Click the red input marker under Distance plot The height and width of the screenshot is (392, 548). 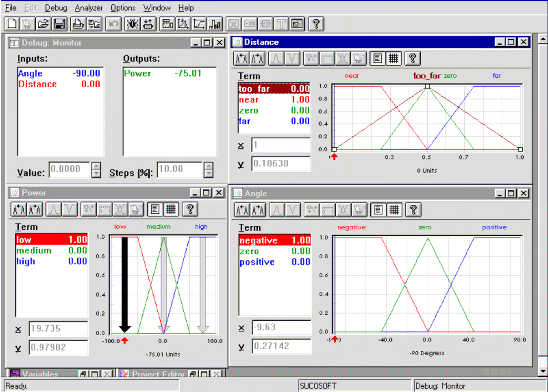(334, 157)
